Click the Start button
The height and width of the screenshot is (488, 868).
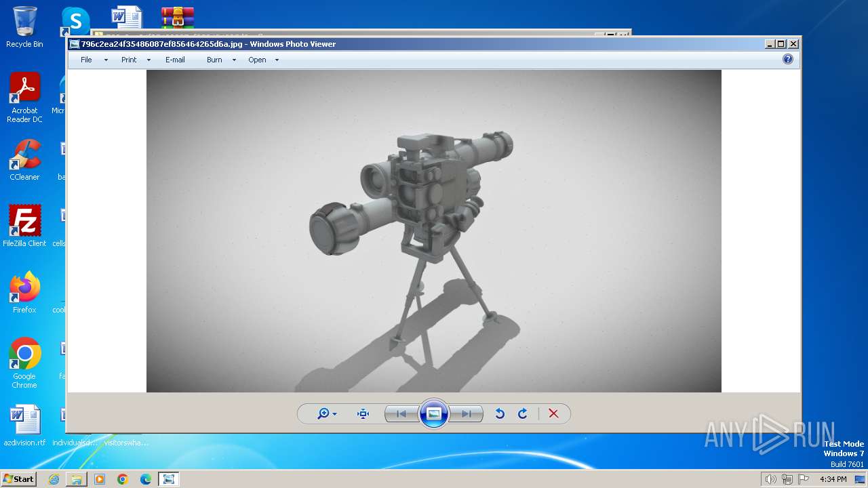click(x=19, y=479)
